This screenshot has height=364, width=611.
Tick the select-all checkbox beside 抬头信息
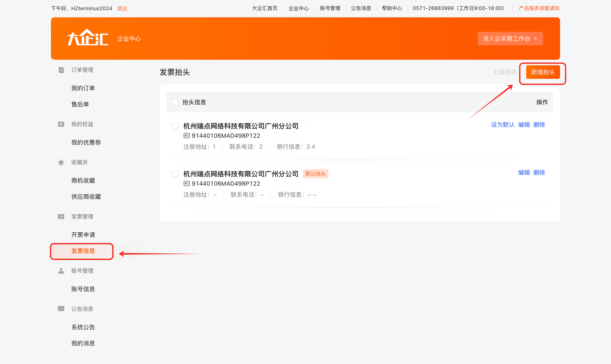tap(175, 102)
